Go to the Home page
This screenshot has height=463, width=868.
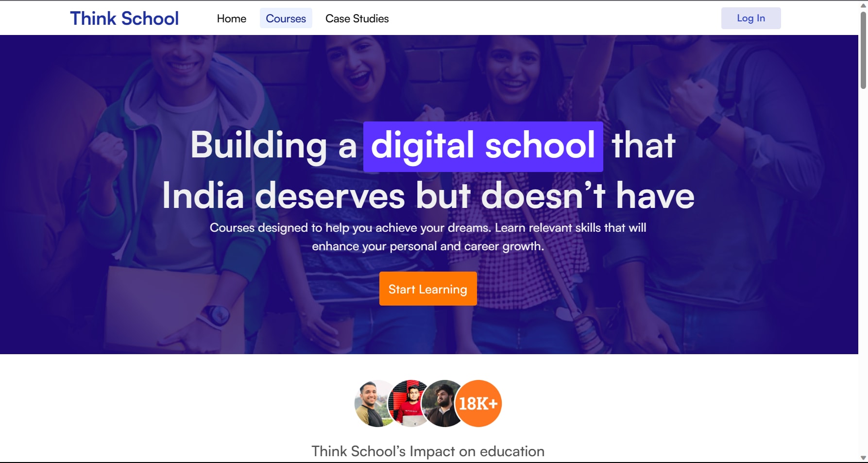click(x=232, y=18)
